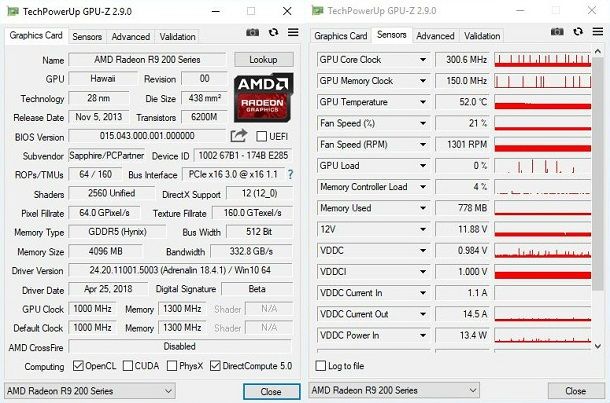Click the BIOS Version field 015.043.000.001.000000

(147, 136)
